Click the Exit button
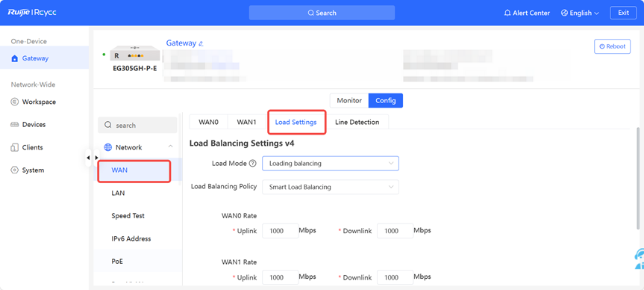This screenshot has height=290, width=644. click(623, 13)
